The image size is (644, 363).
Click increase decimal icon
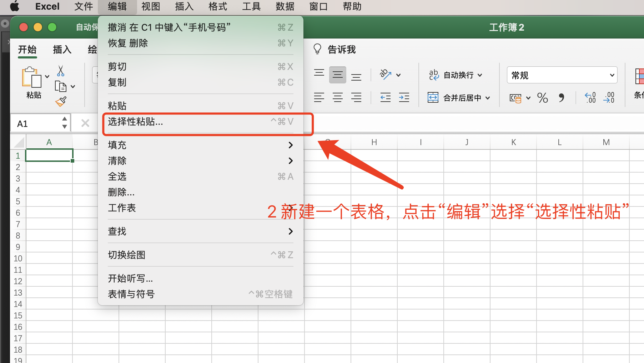coord(590,97)
